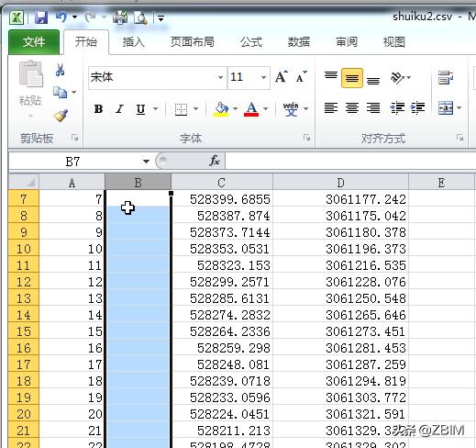Select the Format Painter brush
476x448 pixels.
point(61,116)
